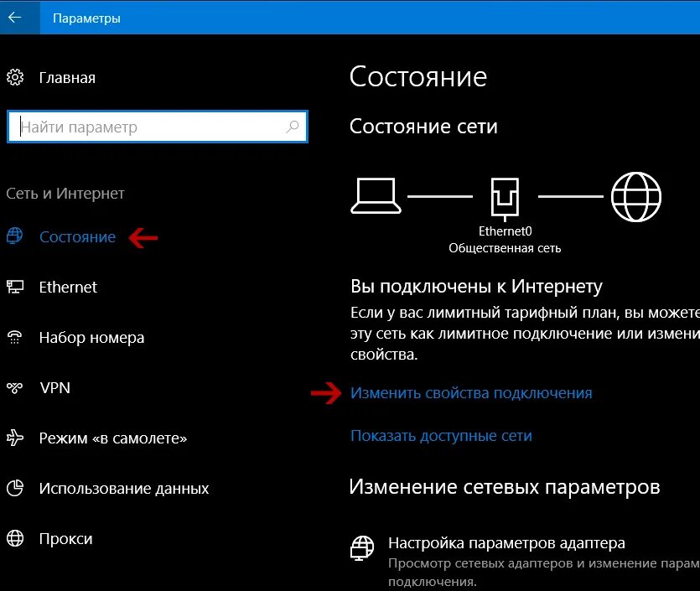Click Показать доступные сети link
700x591 pixels.
click(441, 436)
